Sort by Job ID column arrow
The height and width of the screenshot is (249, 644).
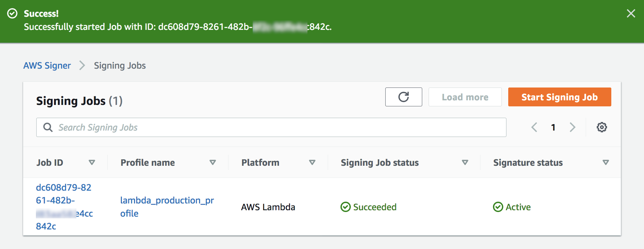[x=92, y=163]
